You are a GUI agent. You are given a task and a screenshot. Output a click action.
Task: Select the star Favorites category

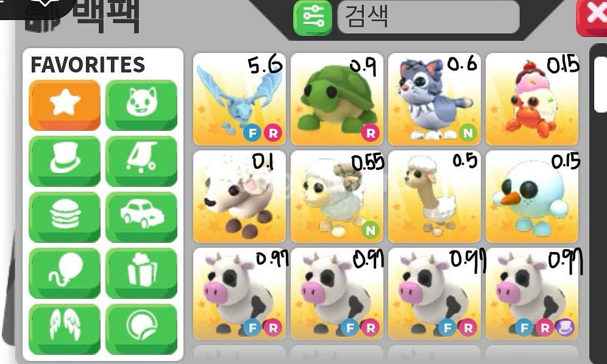coord(64,105)
